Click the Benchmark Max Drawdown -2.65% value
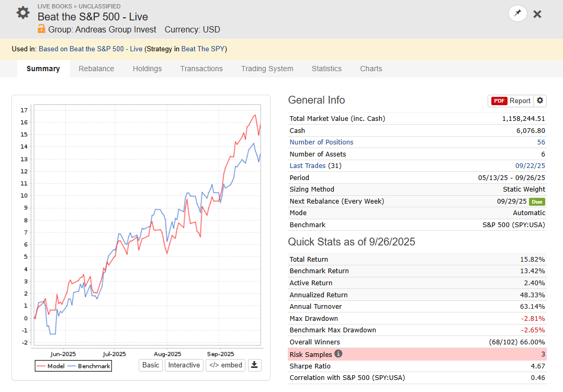The height and width of the screenshot is (392, 563). 533,330
